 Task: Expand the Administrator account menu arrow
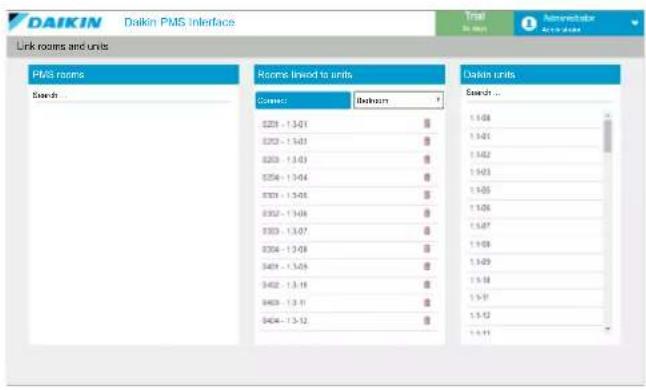[x=634, y=23]
